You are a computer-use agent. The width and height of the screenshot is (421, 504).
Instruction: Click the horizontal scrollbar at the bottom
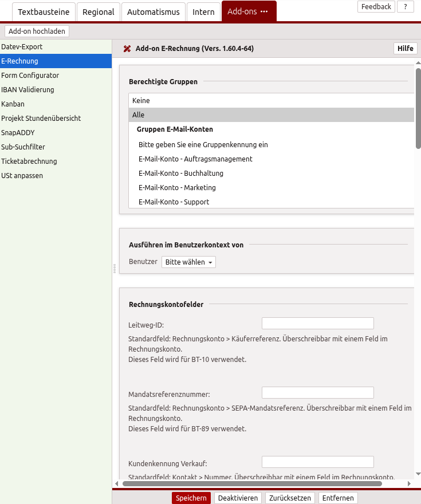point(252,484)
